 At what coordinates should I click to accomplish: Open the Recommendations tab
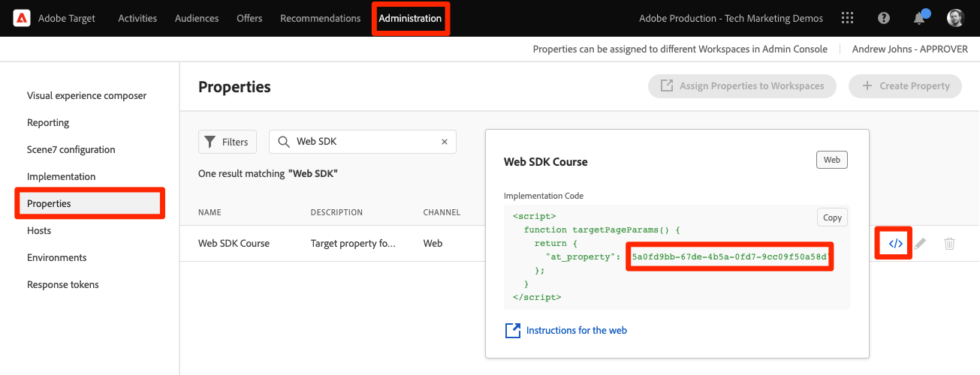[321, 18]
